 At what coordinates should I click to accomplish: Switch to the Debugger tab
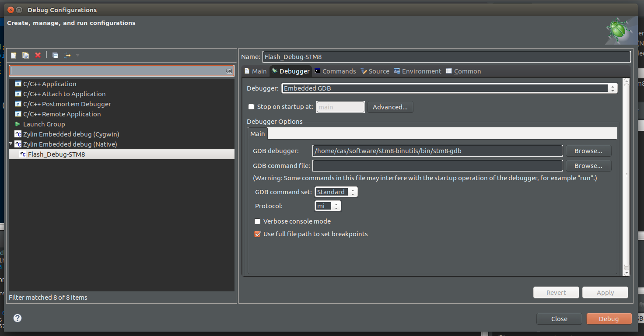click(x=290, y=71)
